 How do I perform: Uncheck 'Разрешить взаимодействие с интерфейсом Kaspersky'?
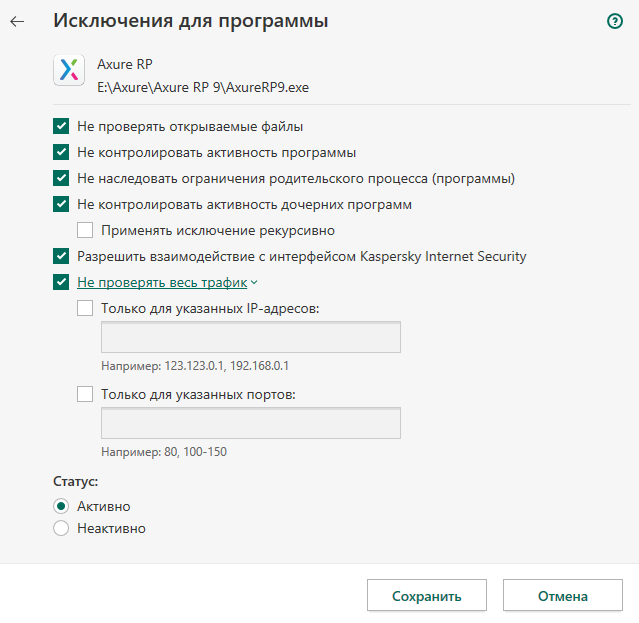pos(61,256)
